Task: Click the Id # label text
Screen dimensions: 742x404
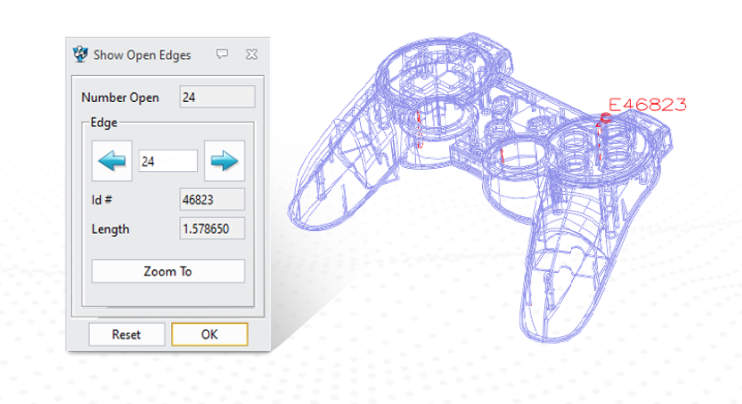Action: pos(102,200)
